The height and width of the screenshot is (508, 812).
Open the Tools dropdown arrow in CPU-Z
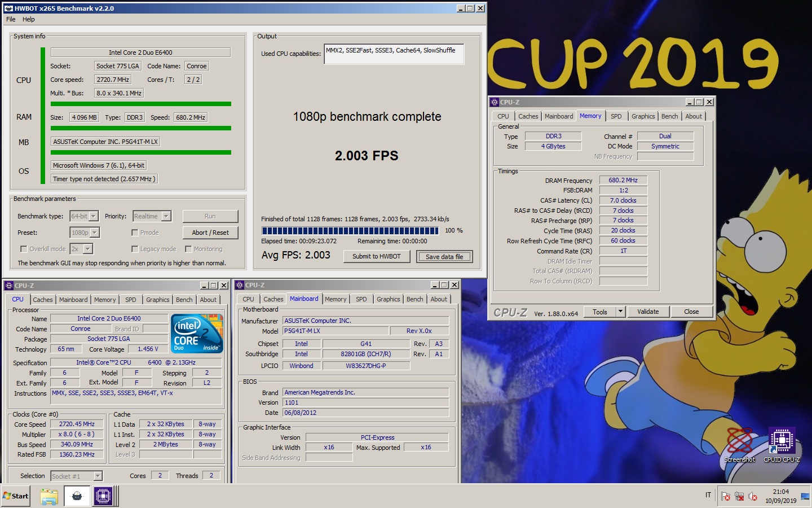click(x=620, y=312)
